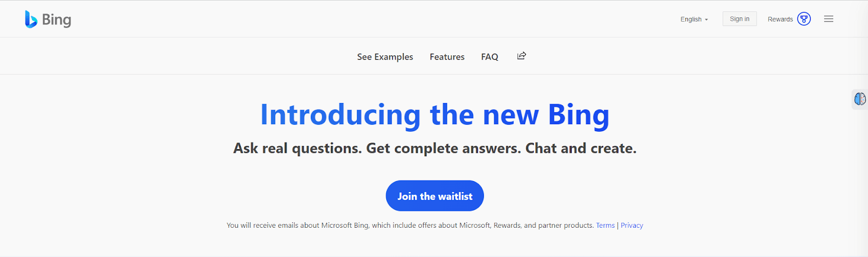Click the separator between Terms and Privacy

[x=618, y=225]
